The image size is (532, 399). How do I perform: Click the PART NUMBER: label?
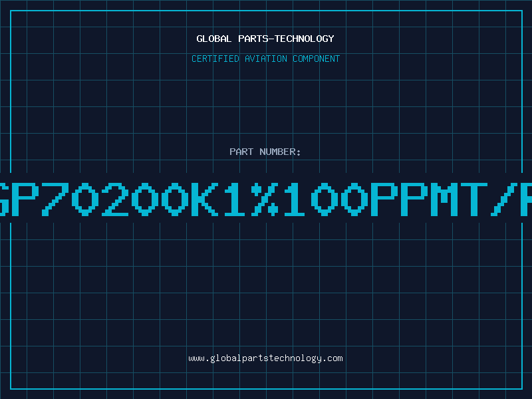coord(265,152)
